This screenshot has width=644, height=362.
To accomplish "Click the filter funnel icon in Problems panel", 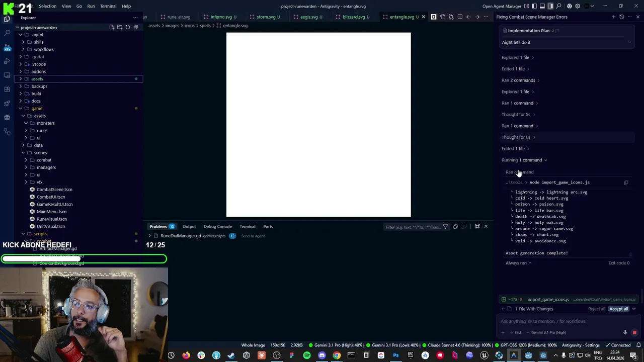I will [x=445, y=227].
